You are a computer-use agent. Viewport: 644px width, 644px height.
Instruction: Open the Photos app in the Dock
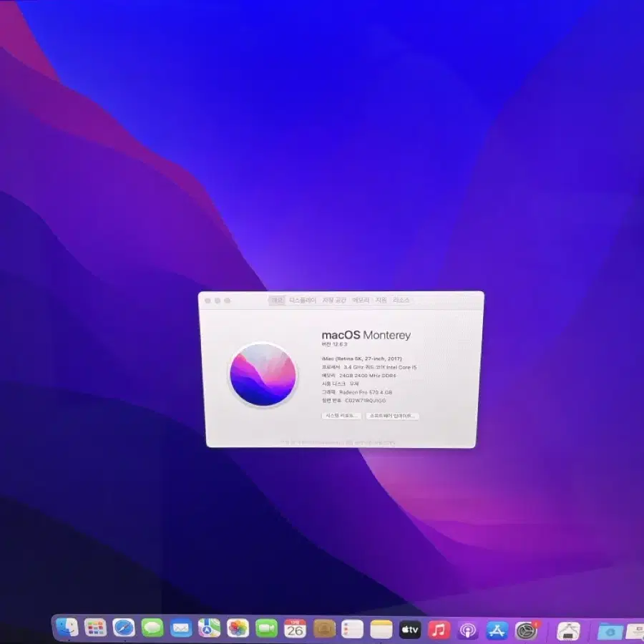(238, 628)
